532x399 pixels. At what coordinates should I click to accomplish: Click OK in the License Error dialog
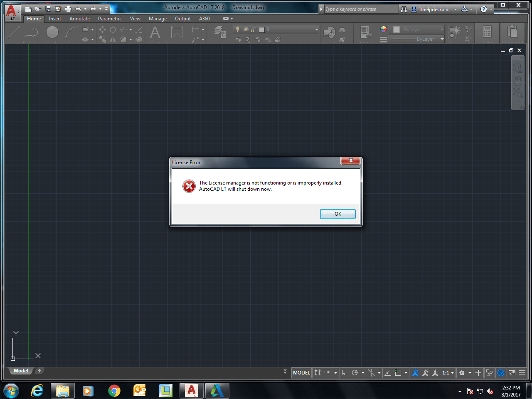337,214
